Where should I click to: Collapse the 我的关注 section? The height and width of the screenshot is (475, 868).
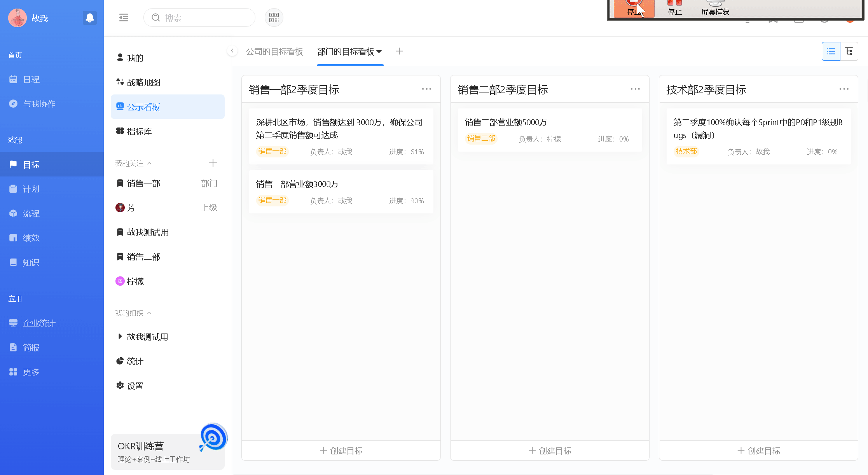pos(149,163)
